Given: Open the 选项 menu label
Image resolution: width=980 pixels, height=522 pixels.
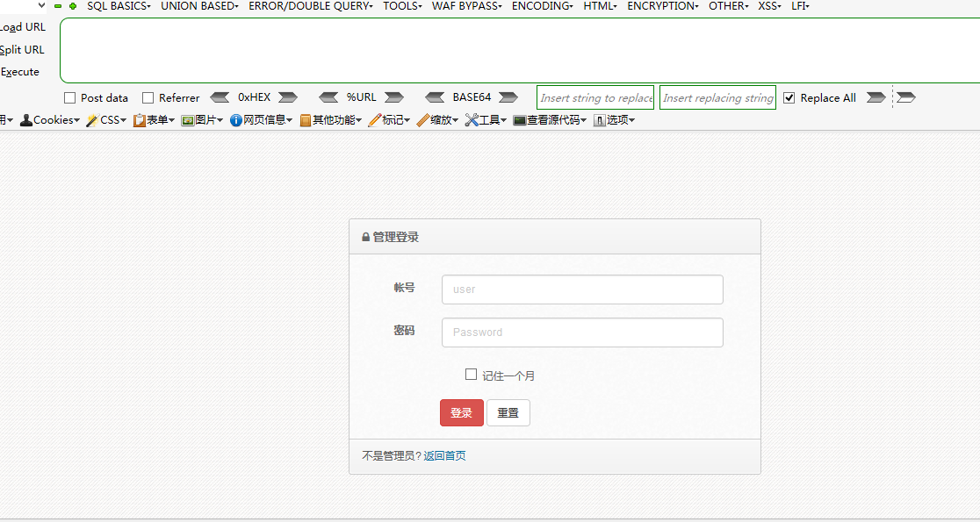Looking at the screenshot, I should coord(621,120).
